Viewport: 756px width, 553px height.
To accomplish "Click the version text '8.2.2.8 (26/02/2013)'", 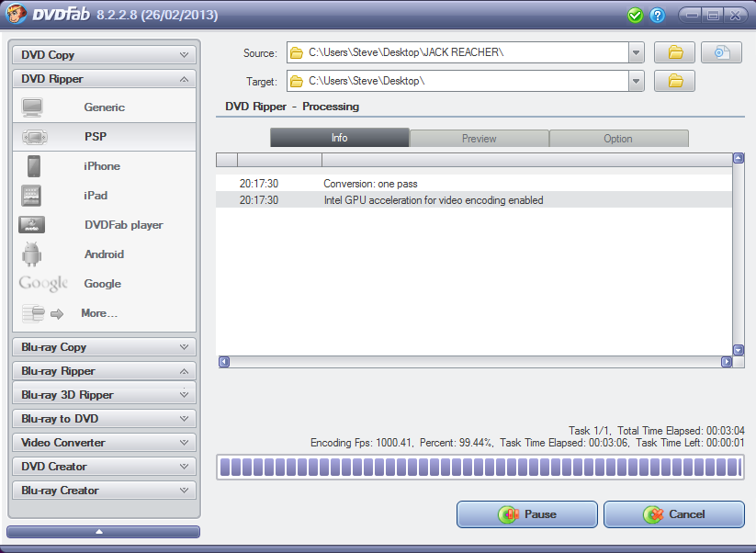I will [x=157, y=15].
